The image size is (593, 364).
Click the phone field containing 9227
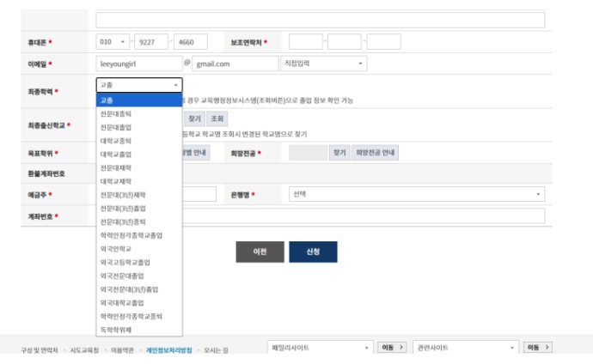[151, 42]
